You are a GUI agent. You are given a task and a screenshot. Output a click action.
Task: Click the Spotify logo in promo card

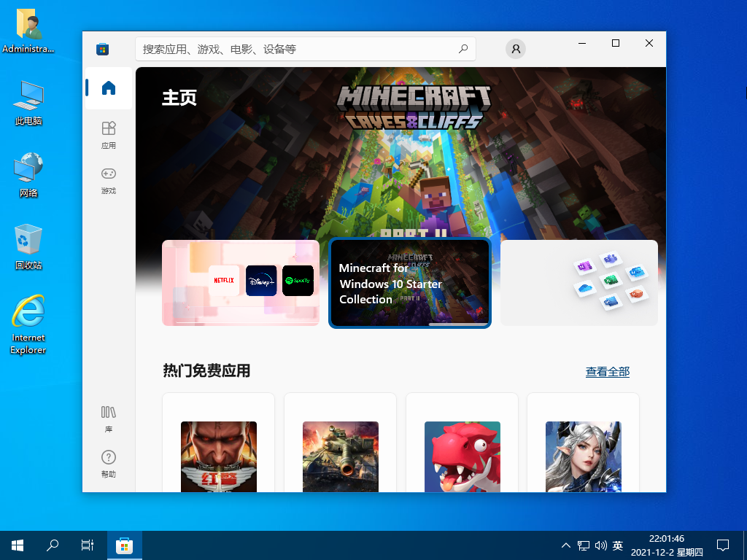click(298, 281)
